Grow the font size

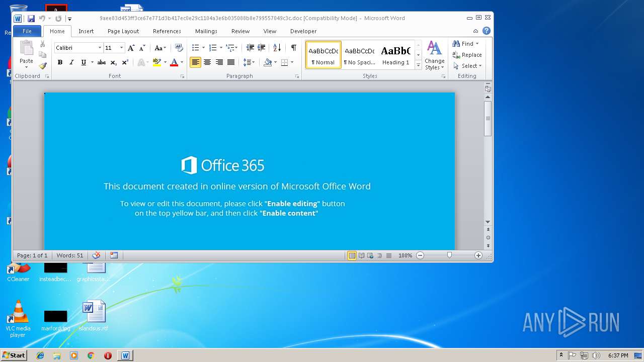point(131,48)
